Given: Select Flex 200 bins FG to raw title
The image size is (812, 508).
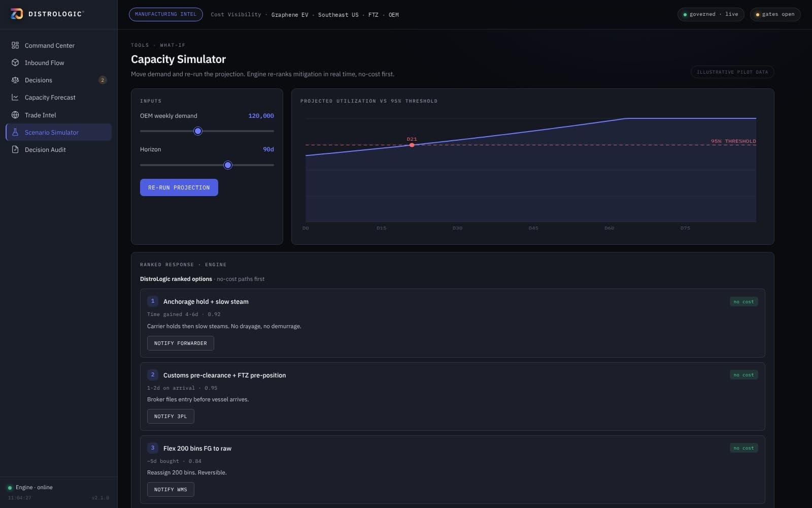Looking at the screenshot, I should pos(197,448).
